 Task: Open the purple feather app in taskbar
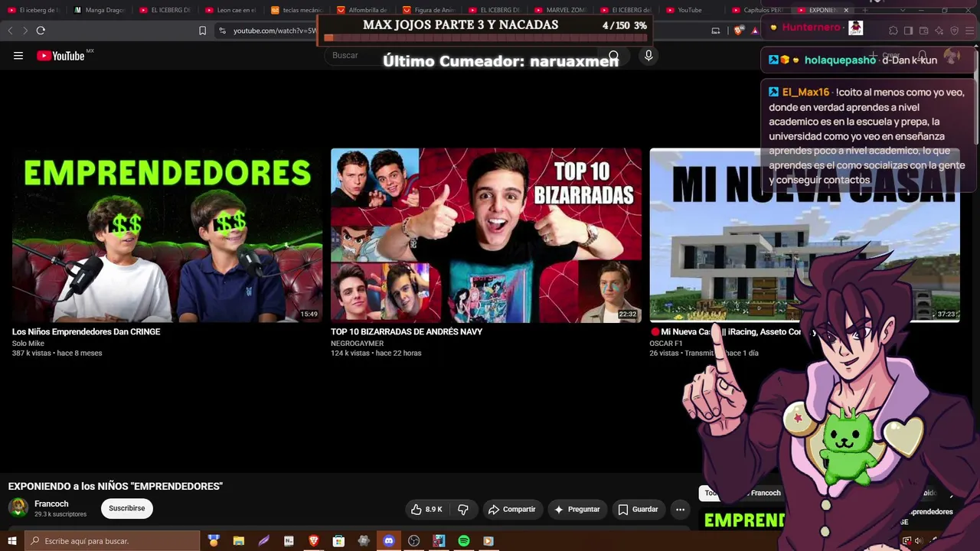click(264, 541)
